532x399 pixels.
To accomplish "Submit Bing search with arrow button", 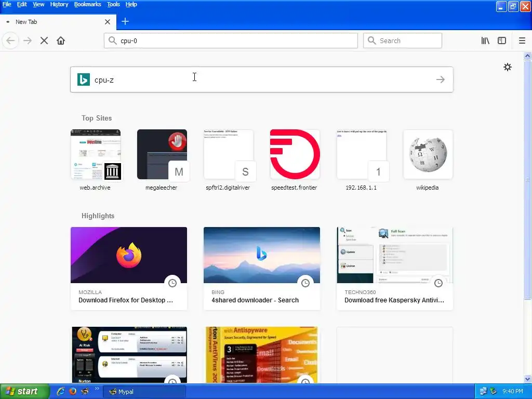I will (441, 79).
